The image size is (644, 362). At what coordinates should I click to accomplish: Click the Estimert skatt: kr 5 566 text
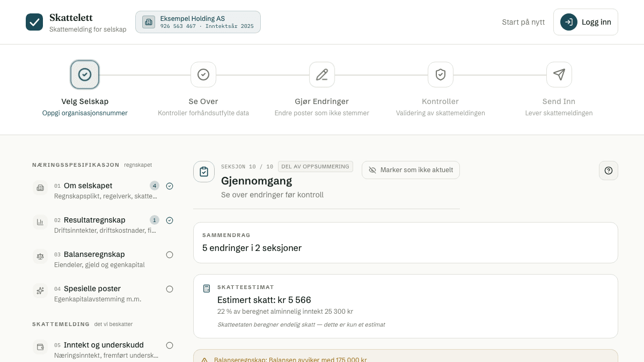(x=264, y=300)
